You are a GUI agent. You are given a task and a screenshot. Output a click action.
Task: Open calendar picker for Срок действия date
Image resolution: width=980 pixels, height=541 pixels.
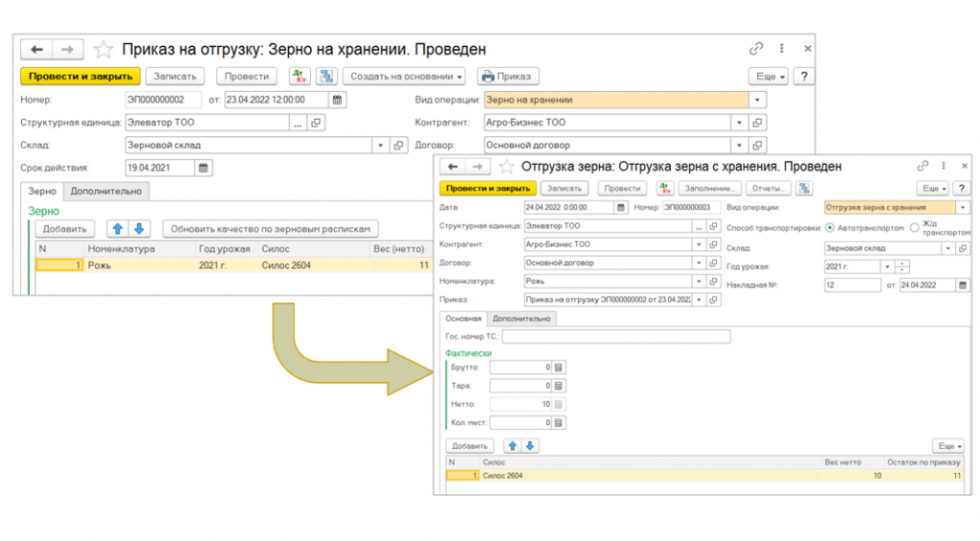204,168
